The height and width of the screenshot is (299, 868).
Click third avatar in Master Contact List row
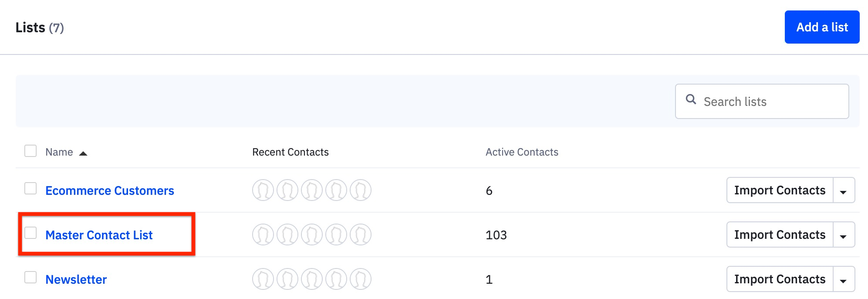coord(312,235)
